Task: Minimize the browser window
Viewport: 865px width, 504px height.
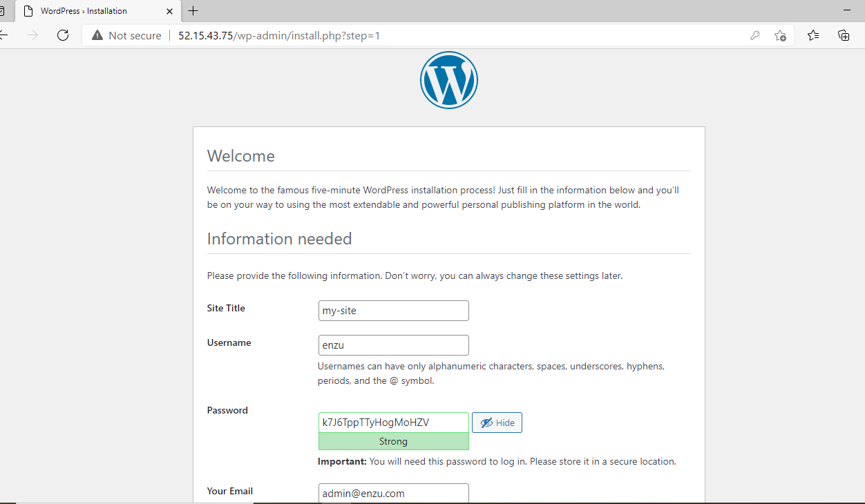Action: tap(847, 11)
